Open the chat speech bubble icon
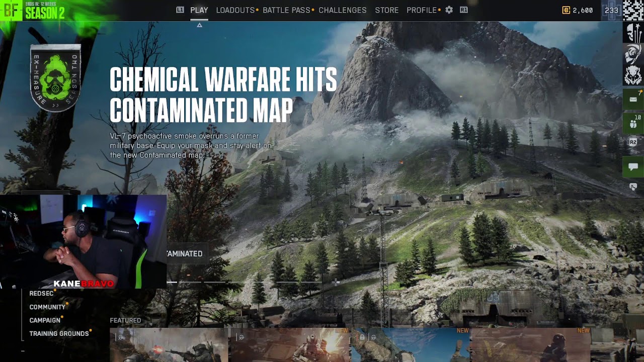This screenshot has width=644, height=362. (633, 166)
